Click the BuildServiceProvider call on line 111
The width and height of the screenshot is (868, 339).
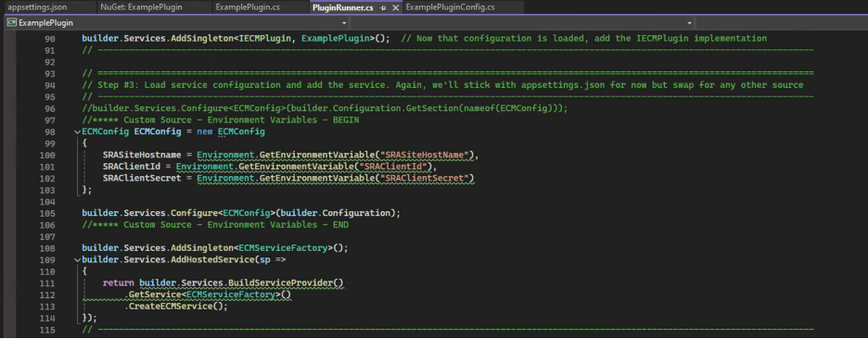pyautogui.click(x=280, y=282)
